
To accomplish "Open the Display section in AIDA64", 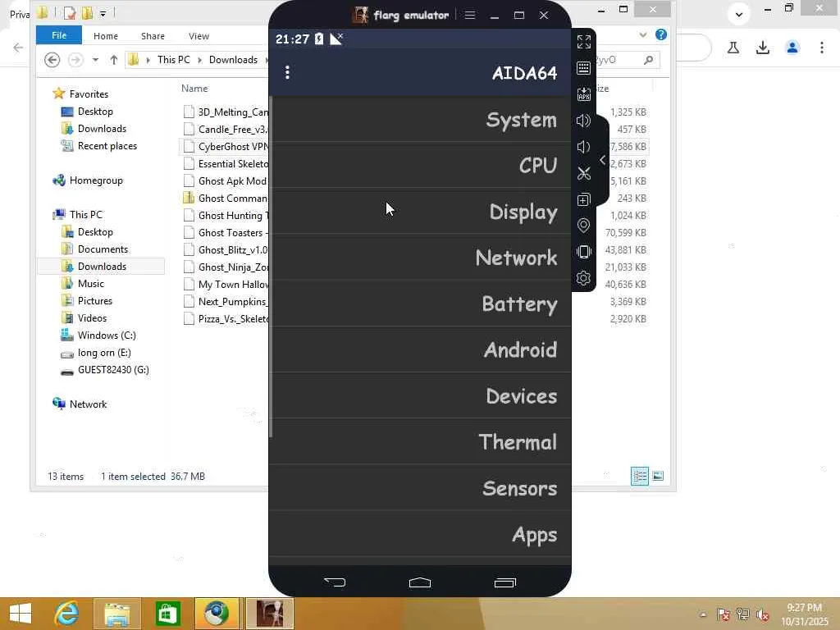I will (x=421, y=211).
